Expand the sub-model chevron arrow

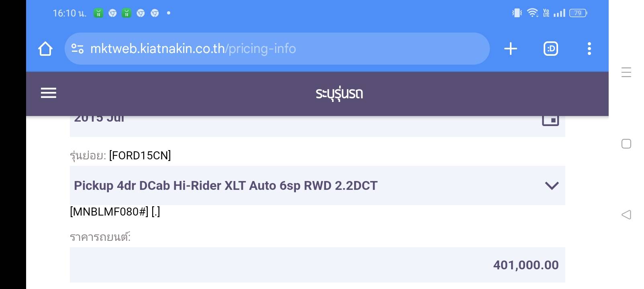pos(552,185)
